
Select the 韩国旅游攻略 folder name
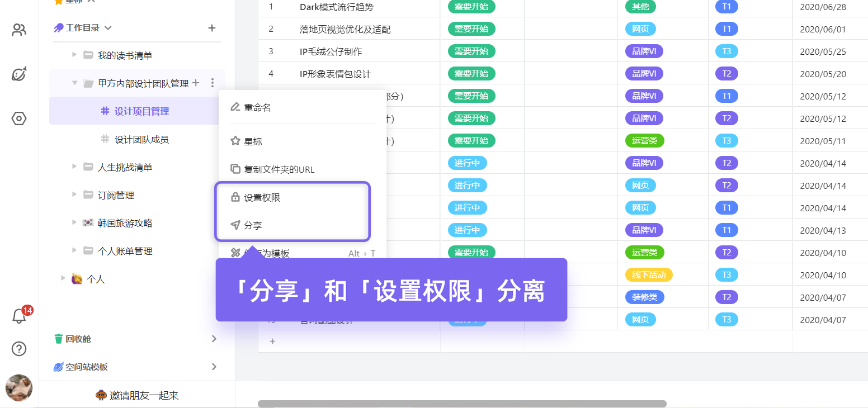pyautogui.click(x=125, y=223)
